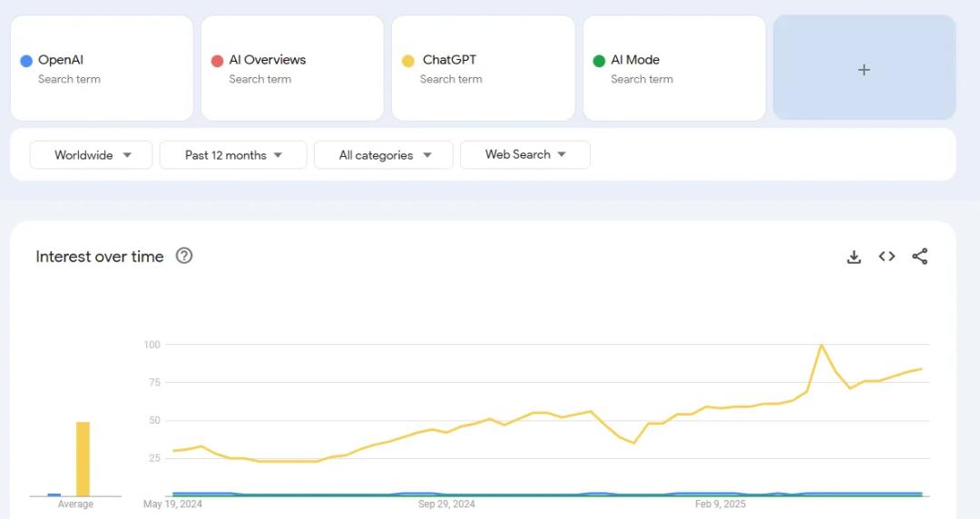
Task: Click the yellow ChatGPT color dot
Action: tap(408, 61)
